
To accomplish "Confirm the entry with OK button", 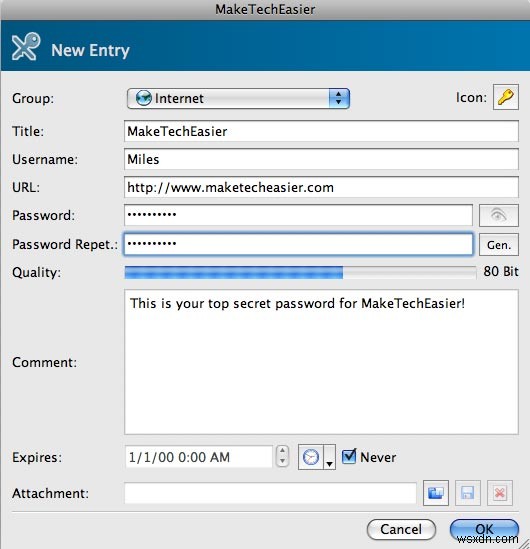I will [484, 529].
